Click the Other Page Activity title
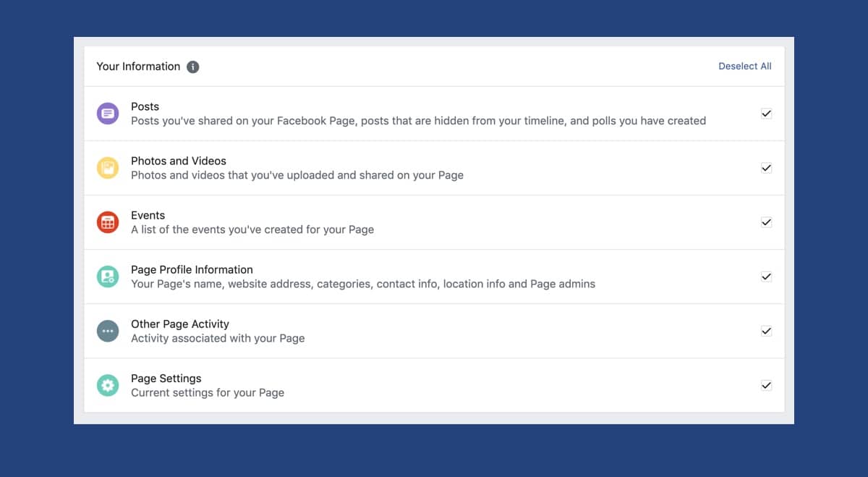Image resolution: width=868 pixels, height=477 pixels. pos(179,324)
